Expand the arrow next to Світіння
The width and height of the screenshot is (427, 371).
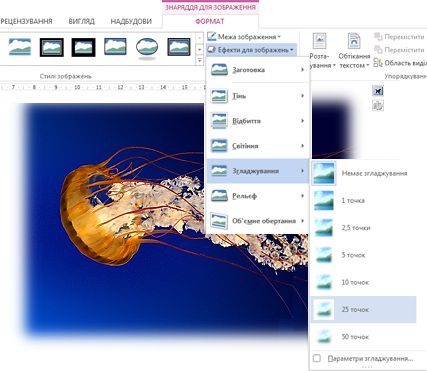coord(302,146)
